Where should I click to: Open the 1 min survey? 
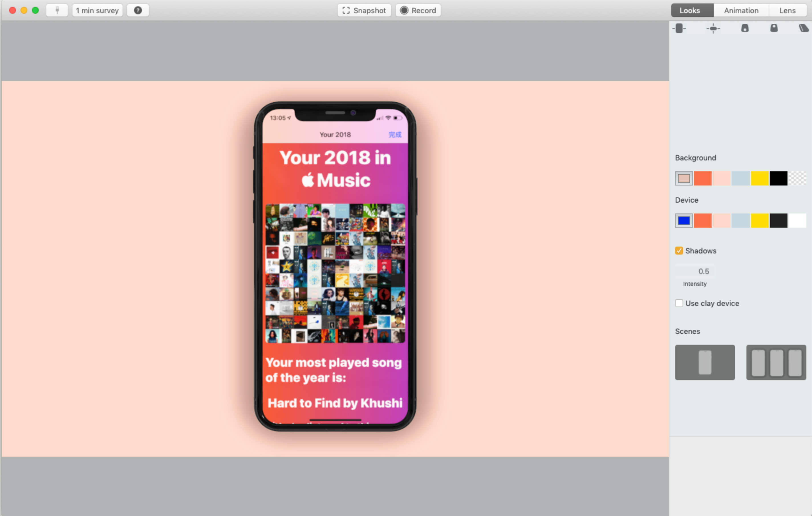98,11
